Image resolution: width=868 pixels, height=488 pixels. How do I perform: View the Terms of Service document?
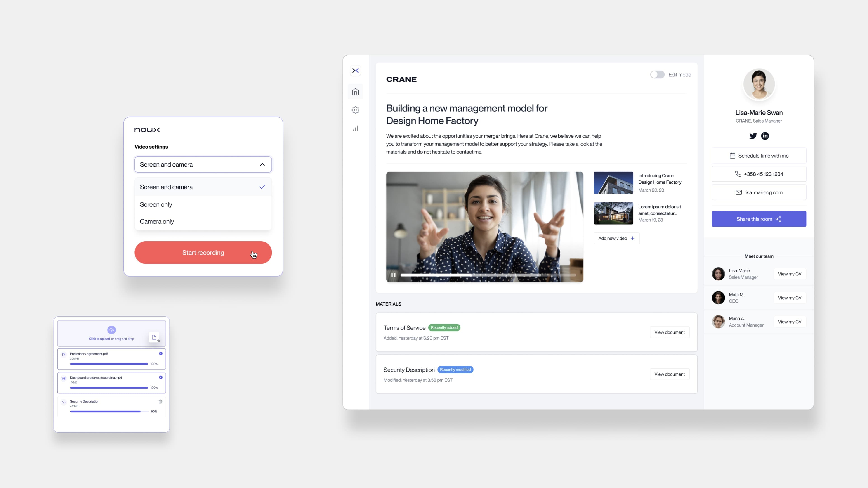click(x=669, y=332)
